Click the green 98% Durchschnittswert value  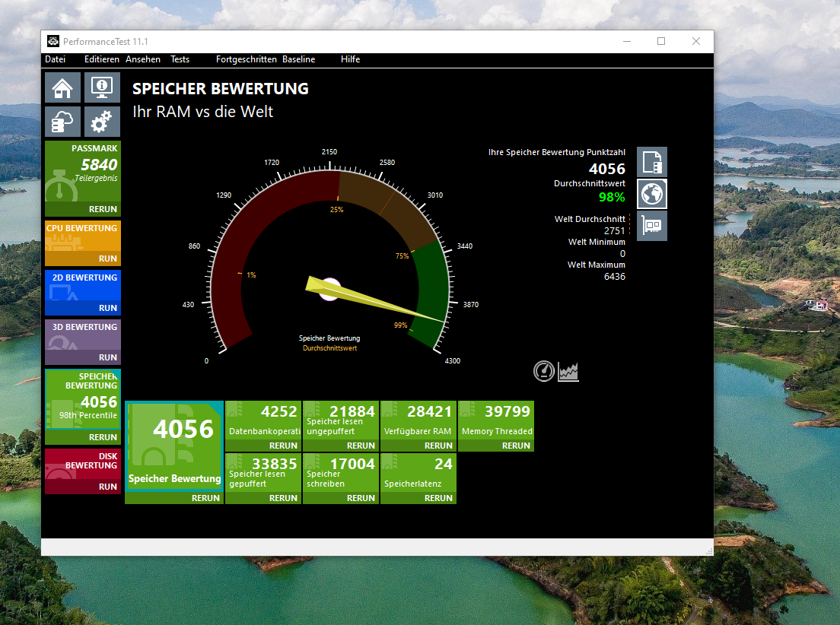[612, 197]
